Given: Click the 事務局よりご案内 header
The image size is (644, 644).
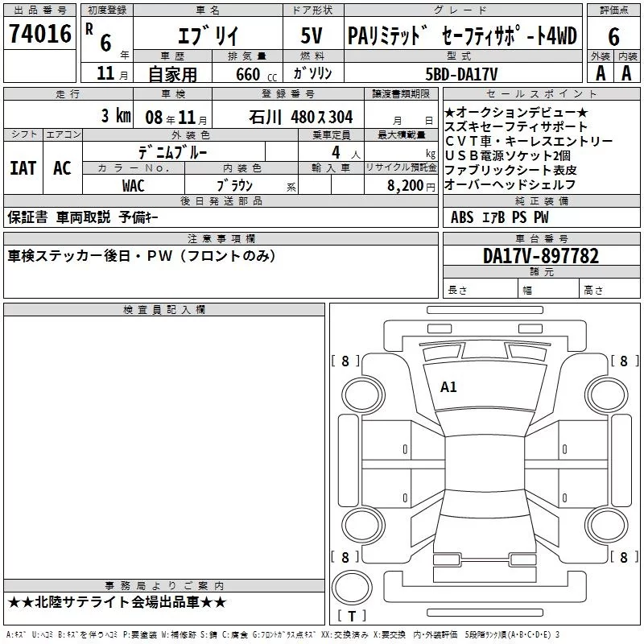Looking at the screenshot, I should 164,585.
